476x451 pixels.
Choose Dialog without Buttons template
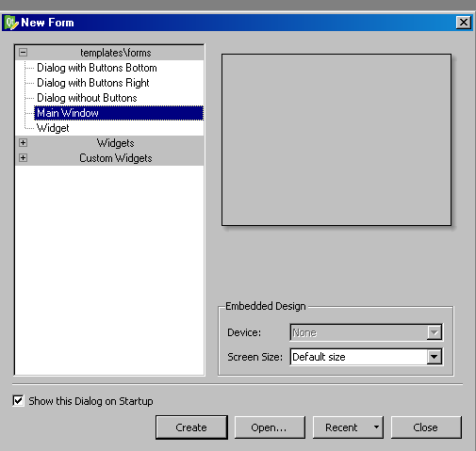point(87,98)
